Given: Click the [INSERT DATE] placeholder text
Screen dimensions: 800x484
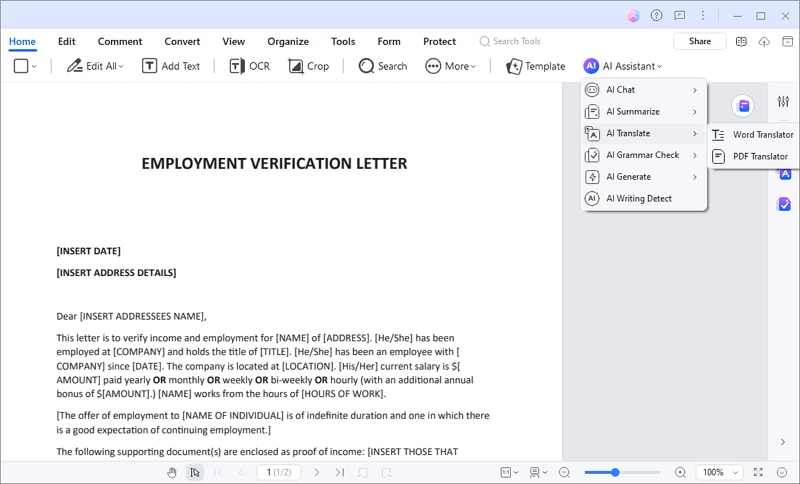Looking at the screenshot, I should click(89, 251).
